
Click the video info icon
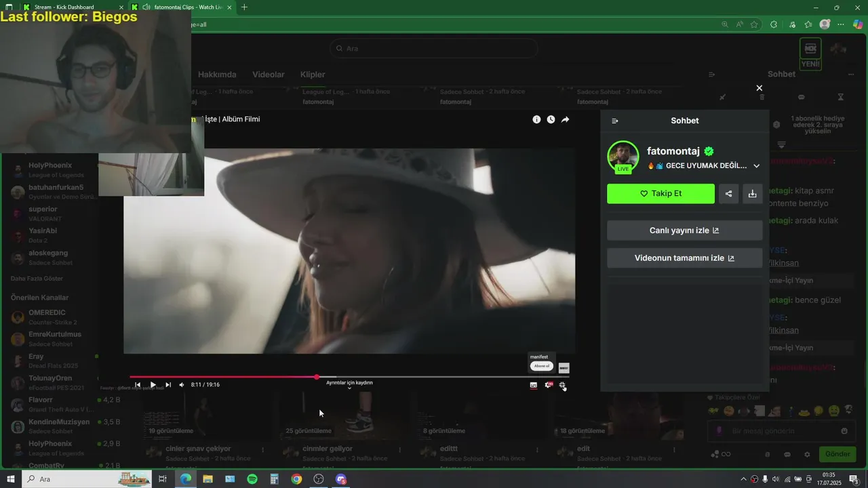[x=536, y=119]
